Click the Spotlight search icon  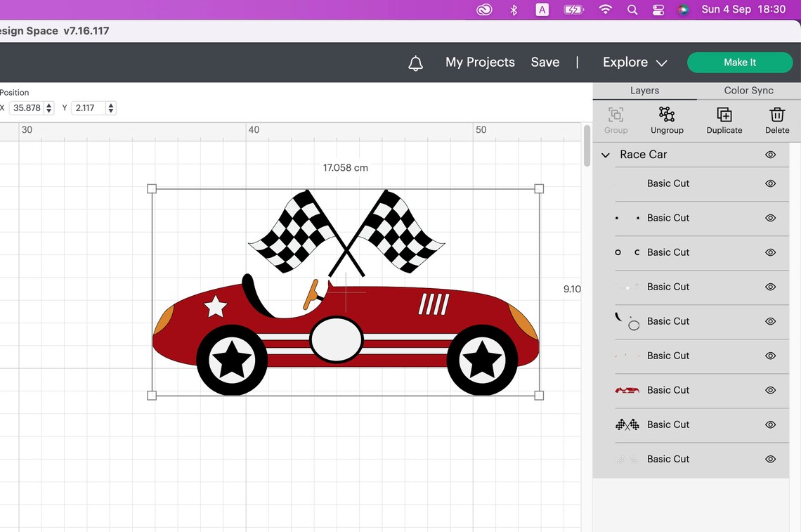click(632, 9)
